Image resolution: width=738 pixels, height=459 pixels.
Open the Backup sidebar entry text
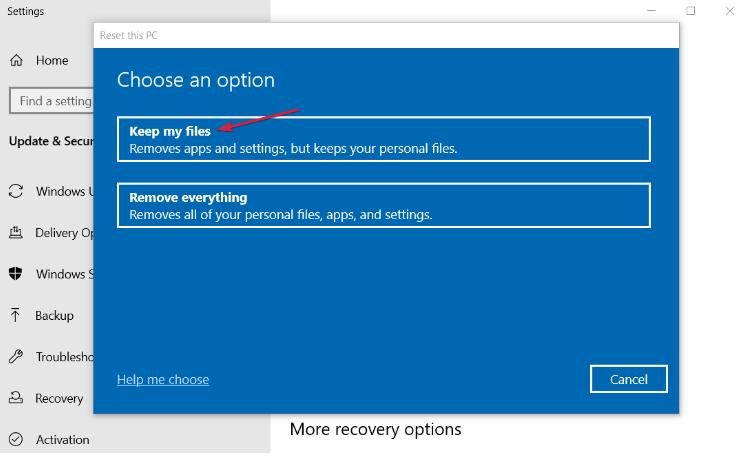point(54,315)
